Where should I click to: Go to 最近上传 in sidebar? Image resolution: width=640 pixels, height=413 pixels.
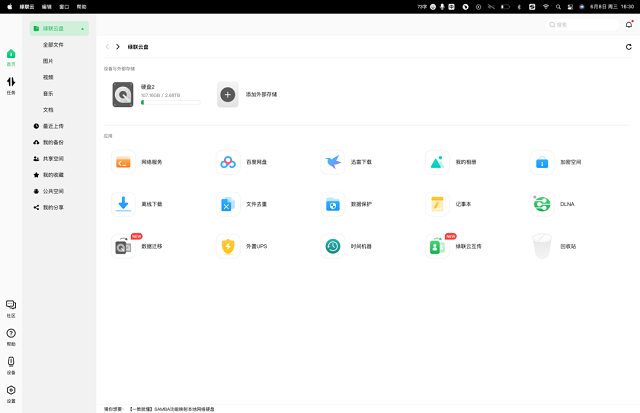coord(53,126)
